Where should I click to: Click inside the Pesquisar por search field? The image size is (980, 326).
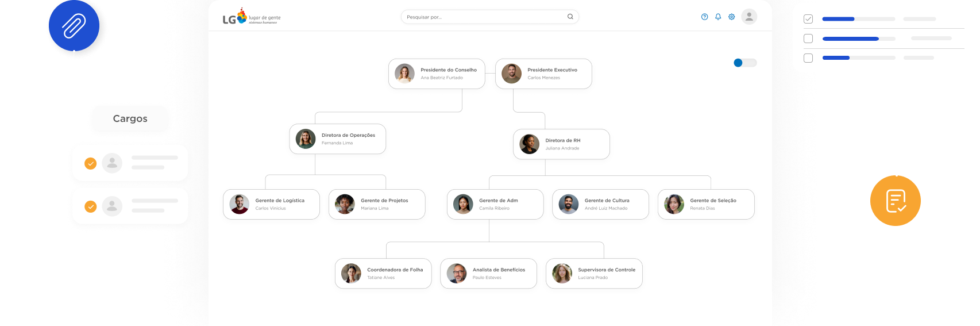pos(490,17)
